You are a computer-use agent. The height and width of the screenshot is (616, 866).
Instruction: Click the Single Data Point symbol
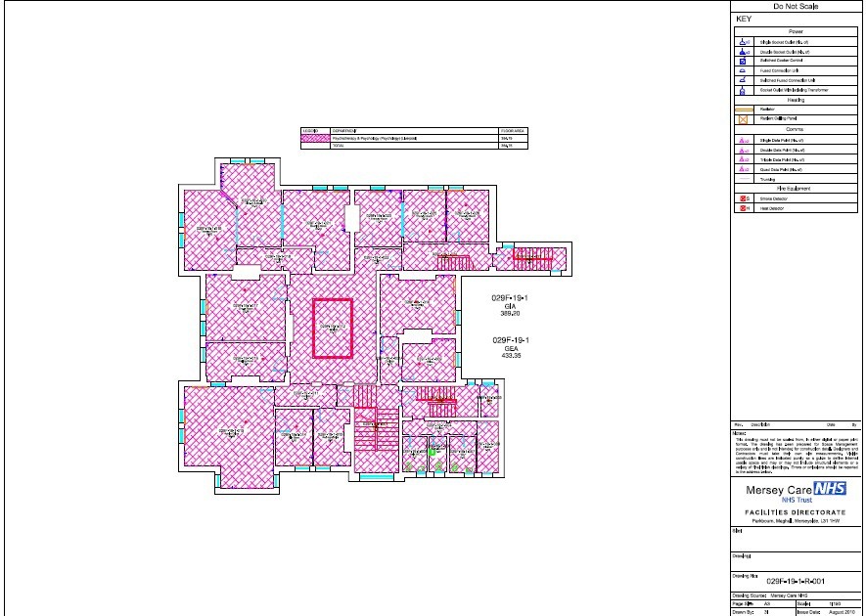point(741,142)
